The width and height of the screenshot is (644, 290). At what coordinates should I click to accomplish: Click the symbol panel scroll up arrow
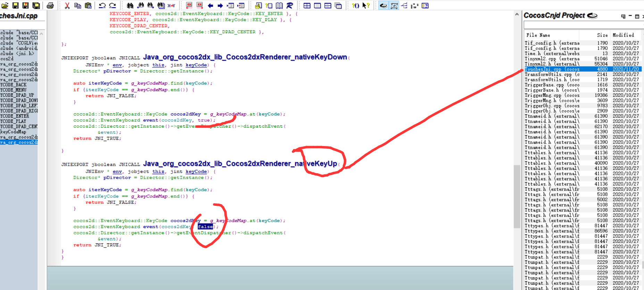coord(42,34)
